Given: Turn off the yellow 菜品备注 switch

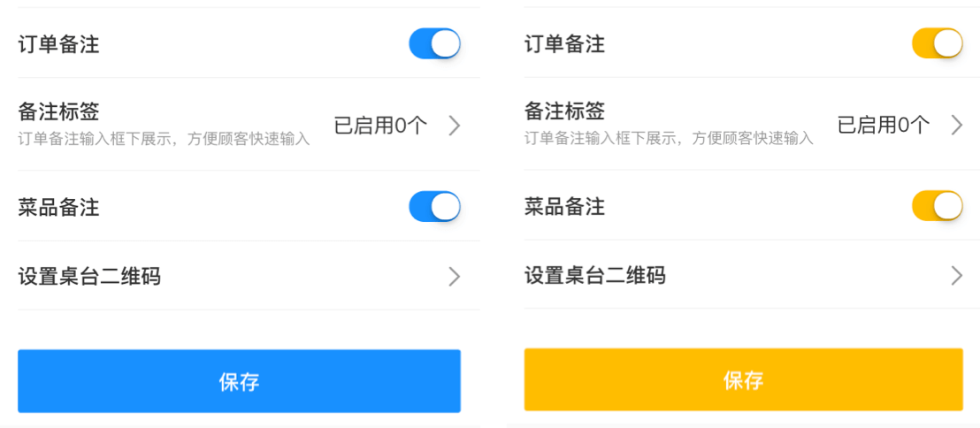Looking at the screenshot, I should pos(937,206).
